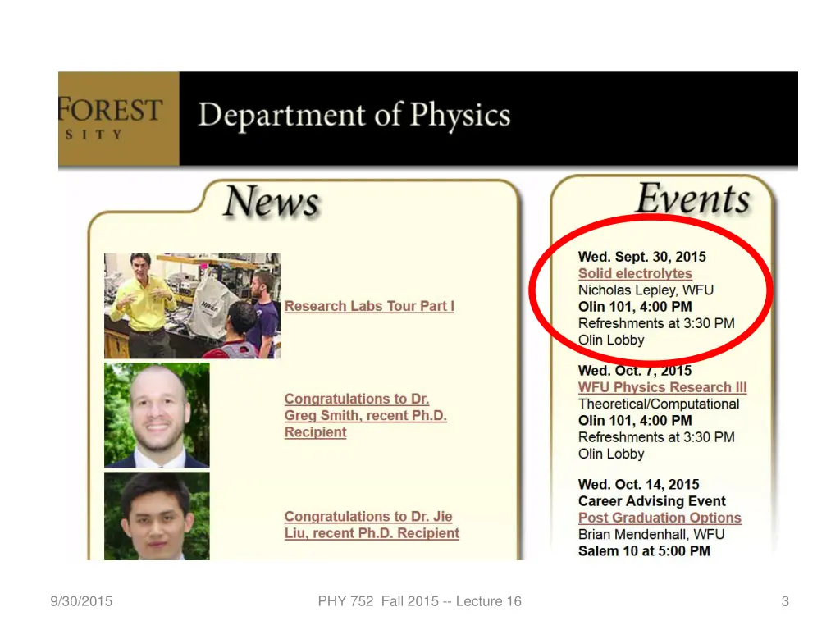Image resolution: width=840 pixels, height=630 pixels.
Task: Select the Wed. Oct. 7, 2015 event date
Action: 635,371
